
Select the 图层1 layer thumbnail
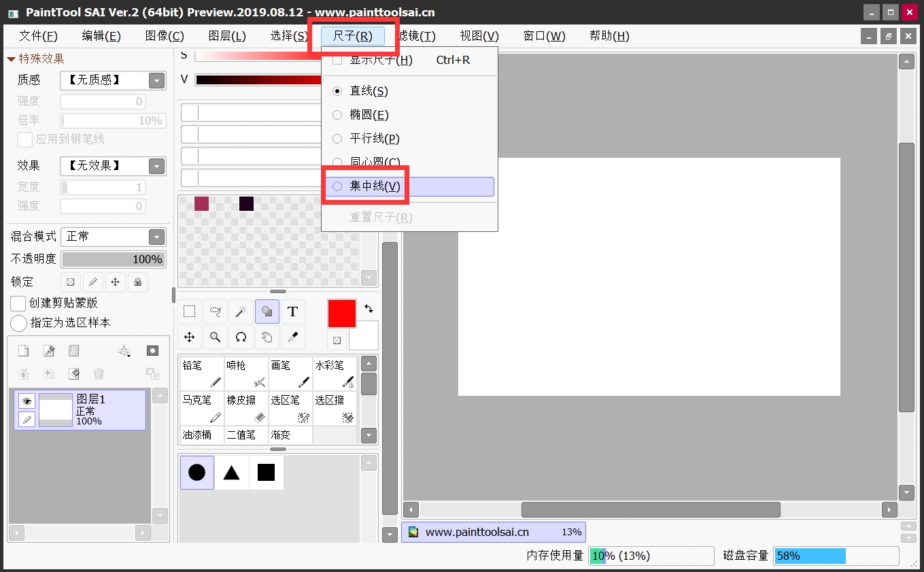[56, 409]
